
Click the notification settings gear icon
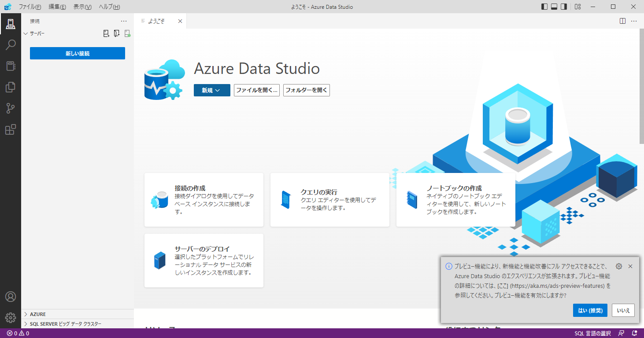coord(619,266)
